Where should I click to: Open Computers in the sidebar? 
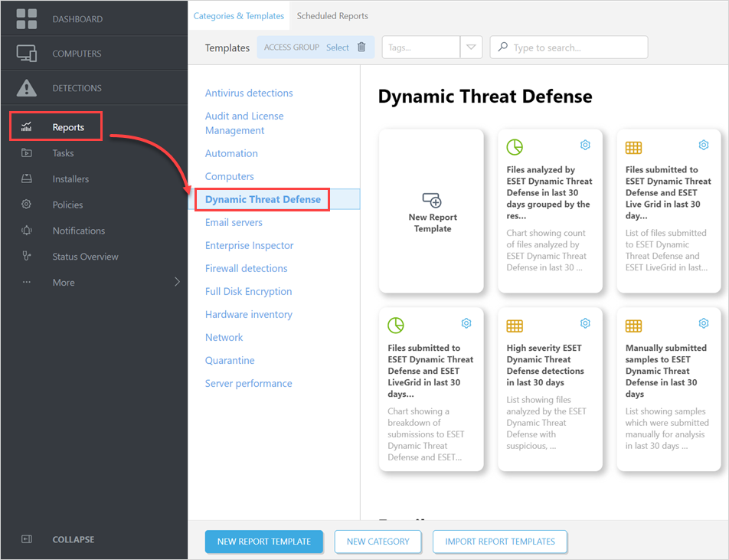(94, 54)
